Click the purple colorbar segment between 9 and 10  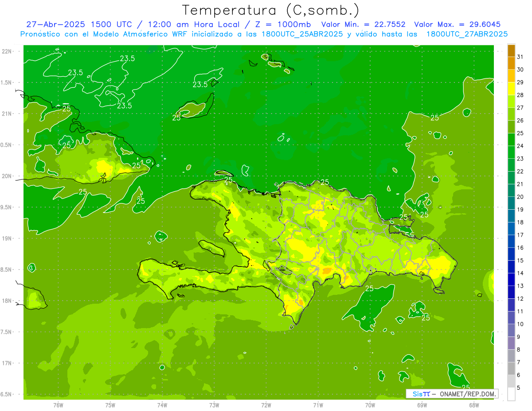pyautogui.click(x=511, y=330)
